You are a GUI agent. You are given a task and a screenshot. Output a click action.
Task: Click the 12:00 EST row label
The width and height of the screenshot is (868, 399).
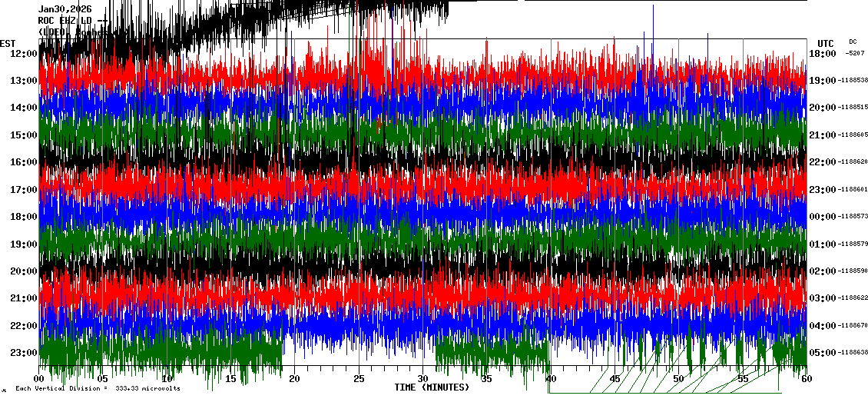23,54
